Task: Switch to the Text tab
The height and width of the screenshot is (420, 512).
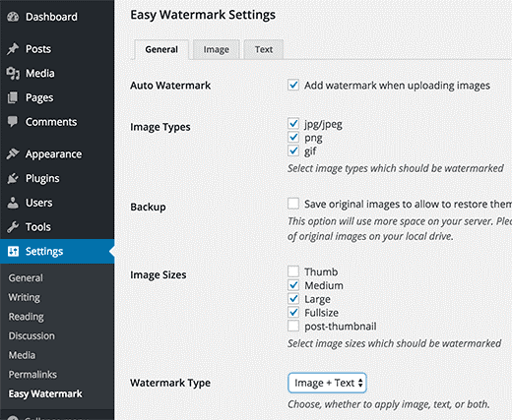Action: (264, 49)
